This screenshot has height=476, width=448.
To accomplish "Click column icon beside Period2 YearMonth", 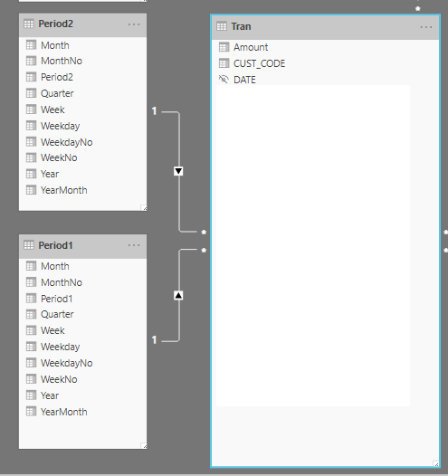I will point(31,190).
